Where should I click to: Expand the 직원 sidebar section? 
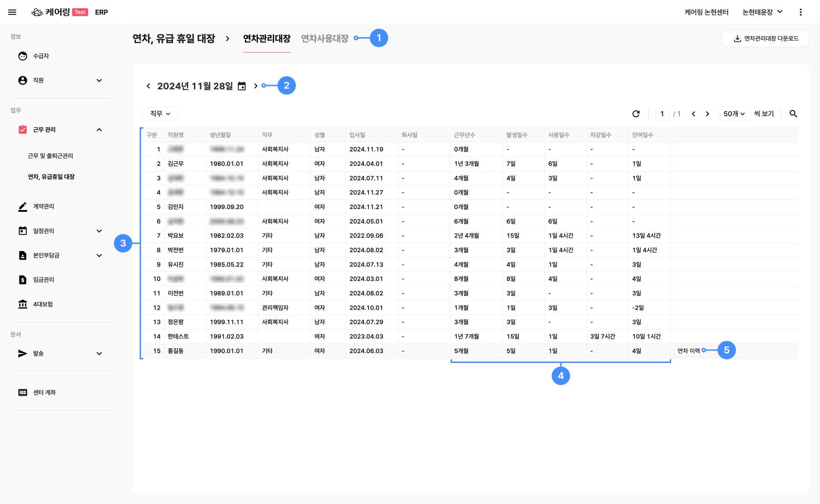[99, 80]
